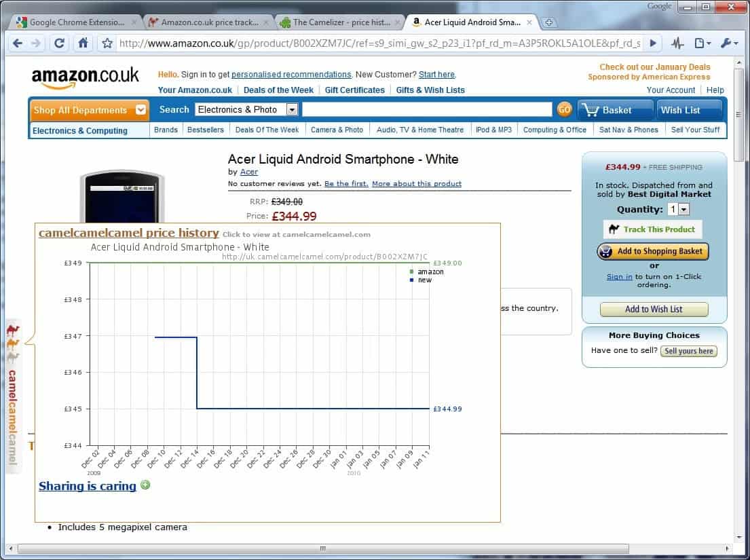Click the camelcamelcamel side tab camel logos

[x=13, y=343]
